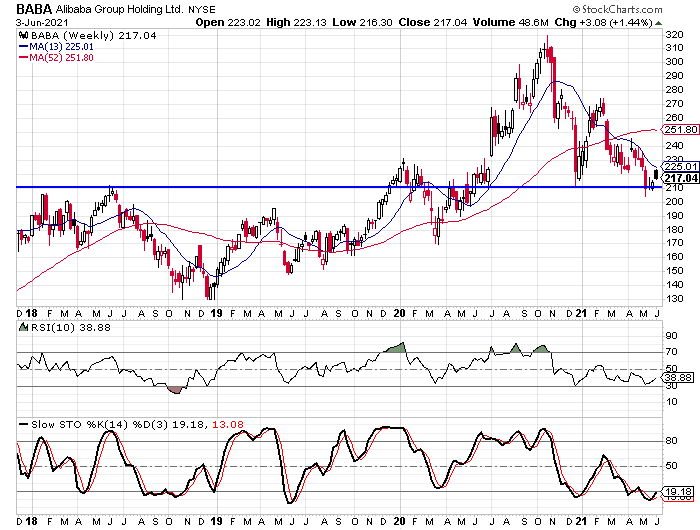Image resolution: width=700 pixels, height=530 pixels.
Task: Click the 130 label on the price axis
Action: click(x=674, y=298)
